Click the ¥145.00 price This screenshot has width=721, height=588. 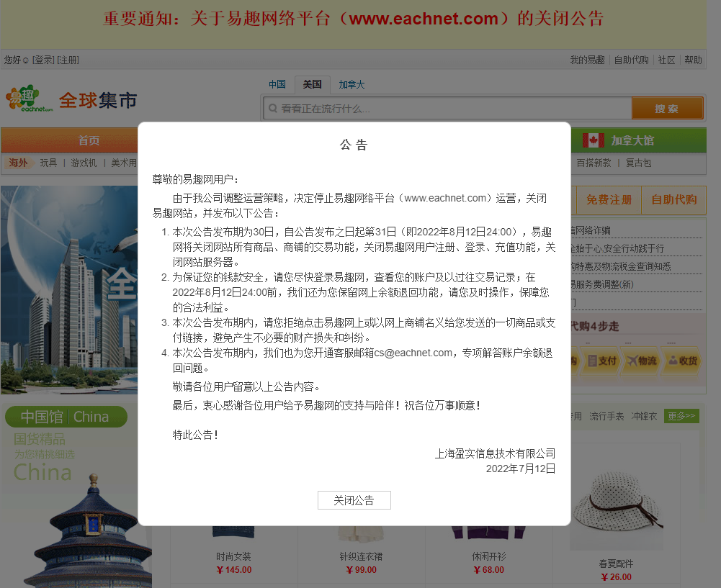click(x=233, y=570)
